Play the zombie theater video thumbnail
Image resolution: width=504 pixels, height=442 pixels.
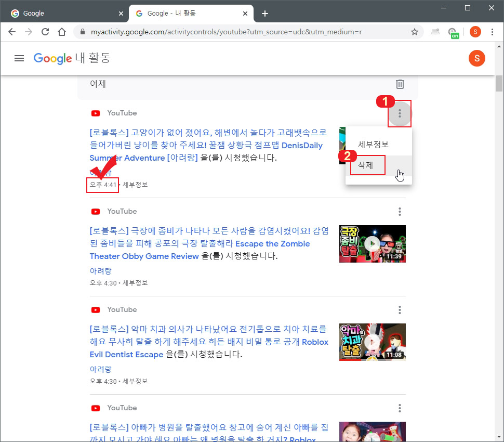click(x=372, y=243)
